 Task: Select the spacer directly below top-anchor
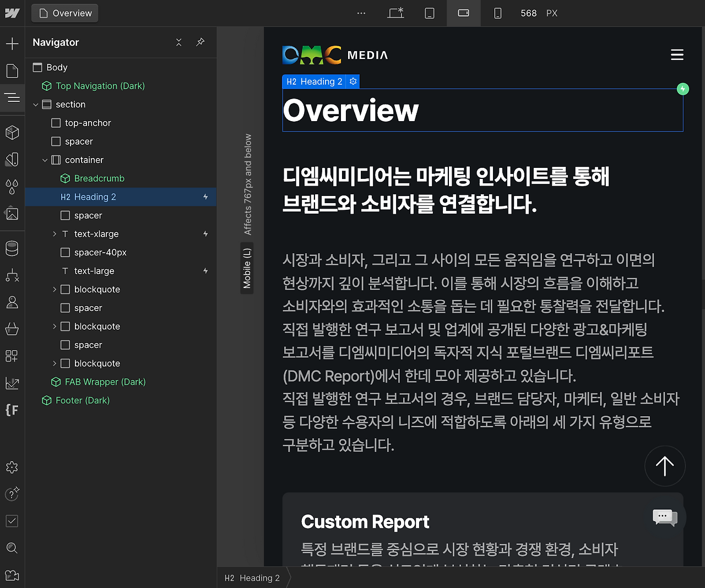coord(121,141)
